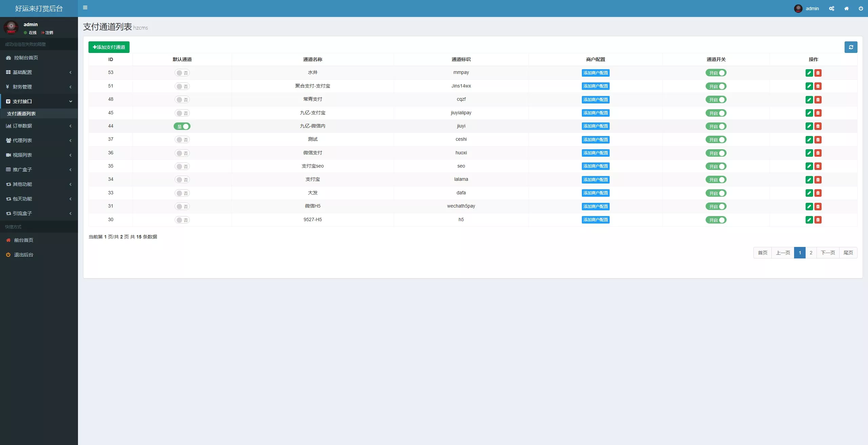Click the 好运来打赏后台 site title
The height and width of the screenshot is (445, 868).
point(39,8)
